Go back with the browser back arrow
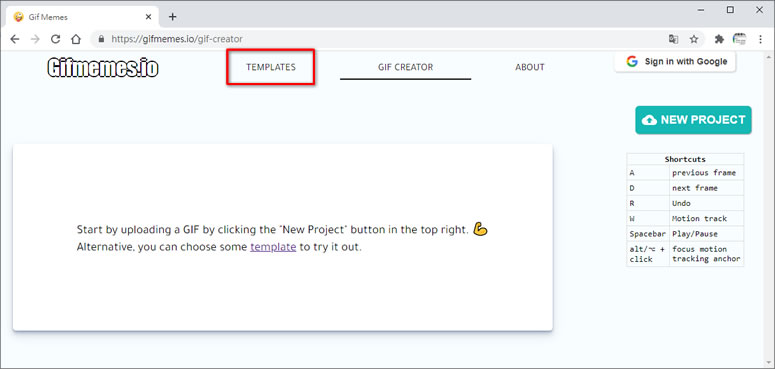The height and width of the screenshot is (369, 775). pyautogui.click(x=15, y=39)
